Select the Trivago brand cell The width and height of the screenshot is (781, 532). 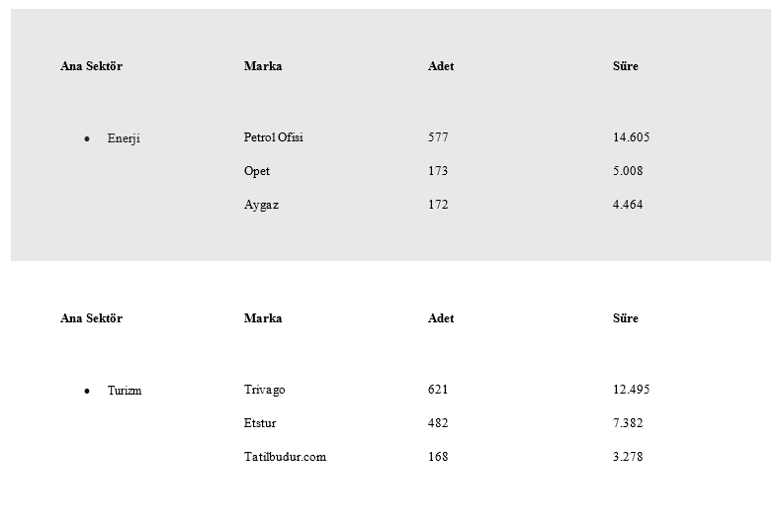click(265, 390)
